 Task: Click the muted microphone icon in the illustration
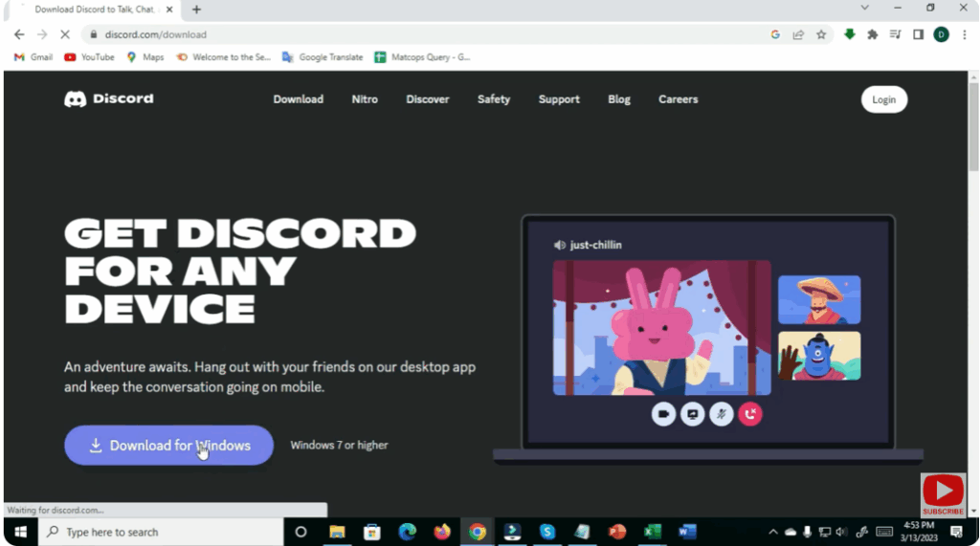(x=722, y=414)
